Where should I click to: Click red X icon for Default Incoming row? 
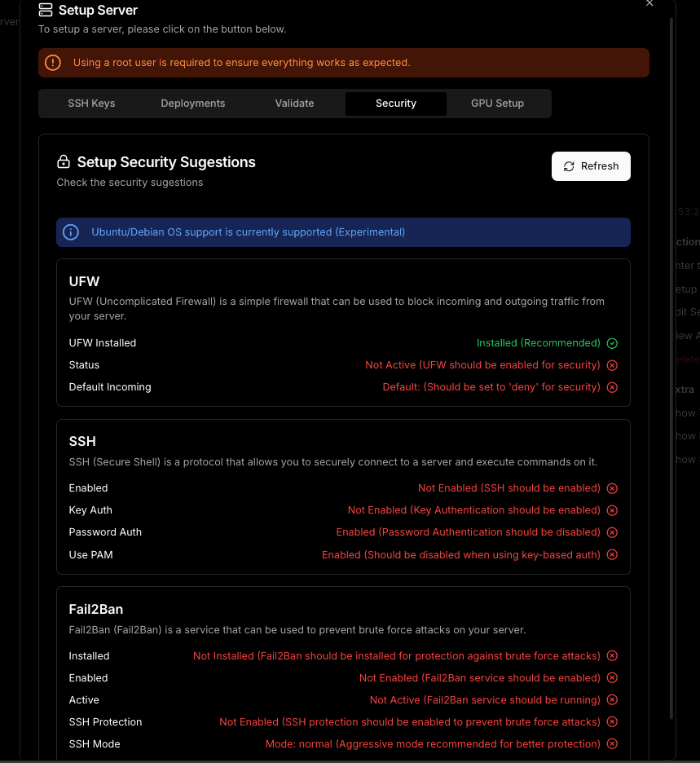[x=612, y=387]
